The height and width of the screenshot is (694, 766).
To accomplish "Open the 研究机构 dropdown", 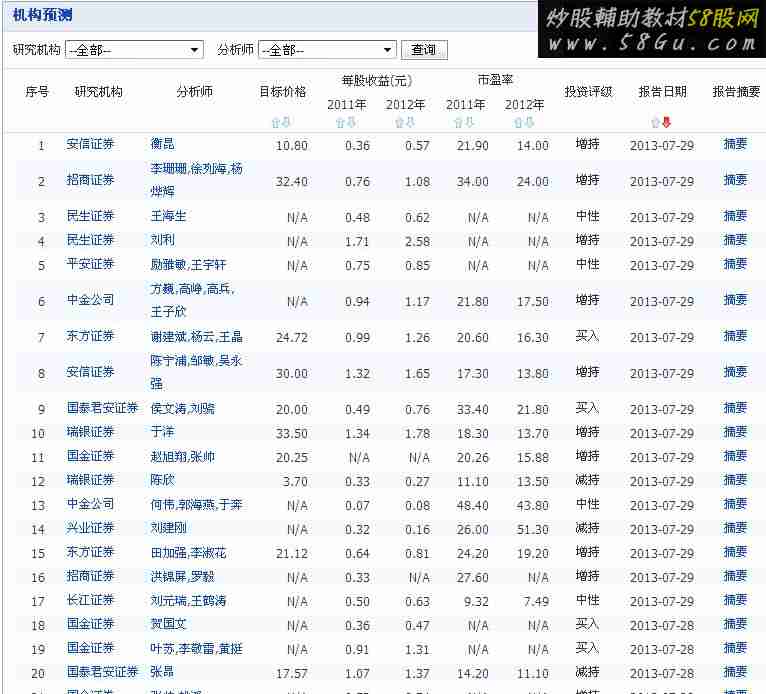I will click(134, 50).
